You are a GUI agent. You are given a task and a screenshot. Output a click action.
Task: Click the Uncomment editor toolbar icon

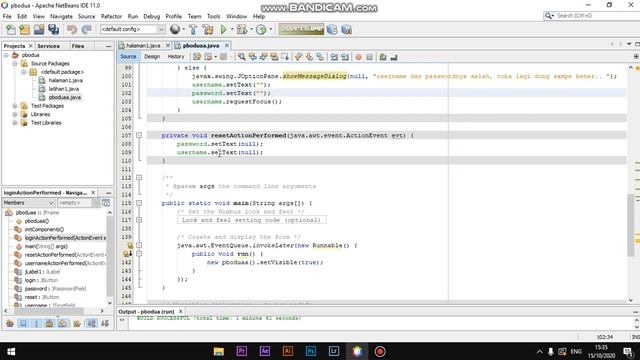(394, 57)
